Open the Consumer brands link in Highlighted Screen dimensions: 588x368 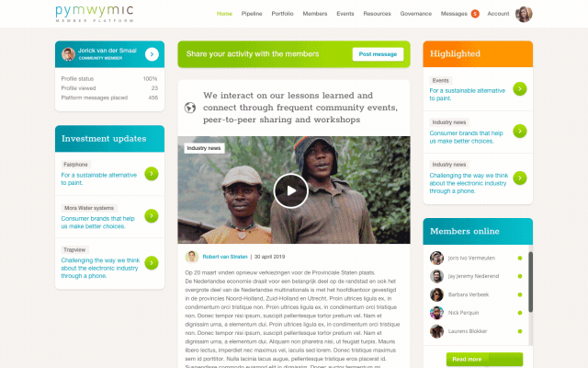tap(466, 137)
